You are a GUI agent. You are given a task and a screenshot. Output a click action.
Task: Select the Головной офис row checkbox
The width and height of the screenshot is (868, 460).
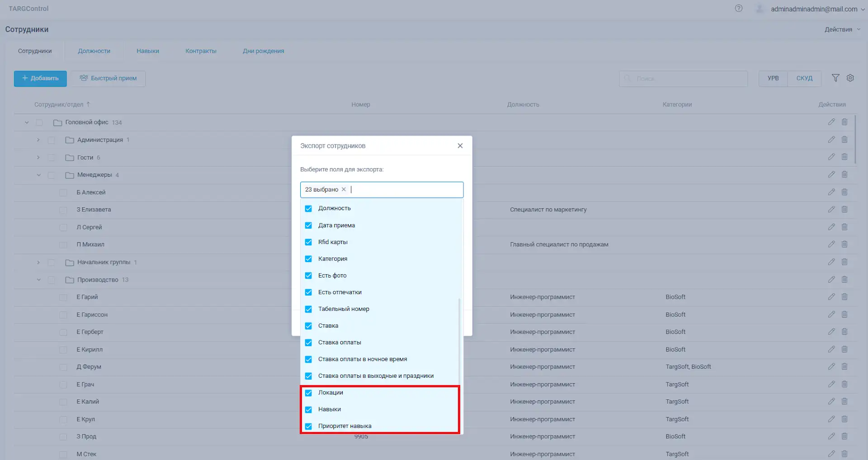tap(39, 122)
